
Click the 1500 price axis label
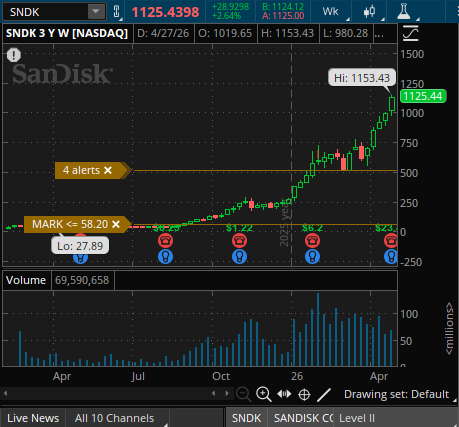pyautogui.click(x=412, y=54)
